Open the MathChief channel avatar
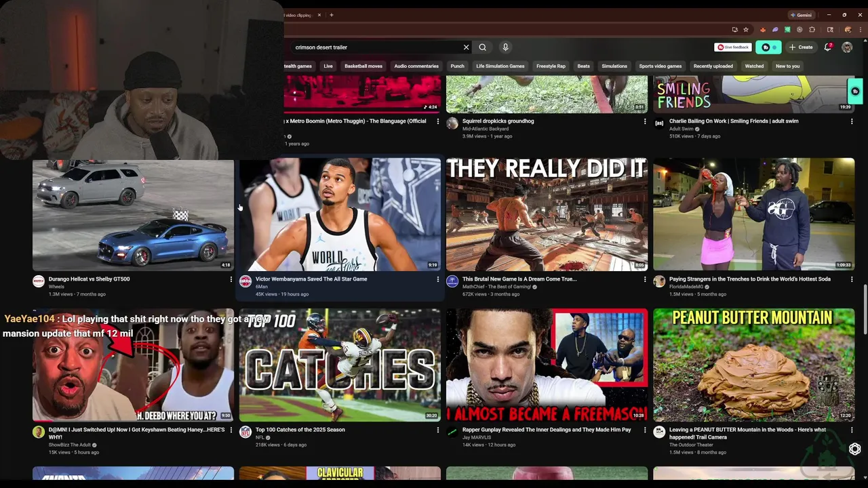Screen dimensions: 868x488 click(452, 282)
